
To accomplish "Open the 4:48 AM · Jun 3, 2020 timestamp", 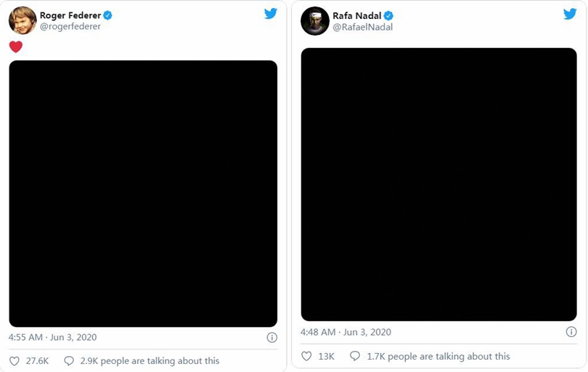I will (x=346, y=332).
